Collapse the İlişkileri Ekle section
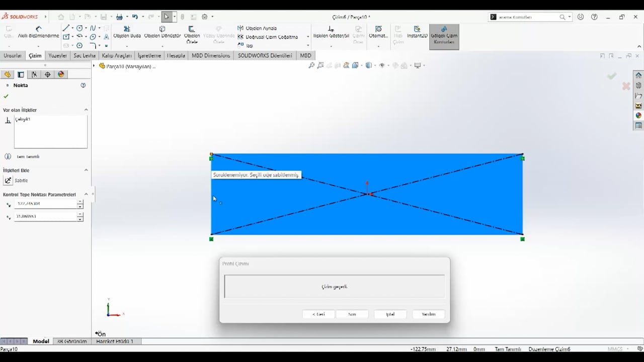Viewport: 644px width, 362px height. pos(86,170)
